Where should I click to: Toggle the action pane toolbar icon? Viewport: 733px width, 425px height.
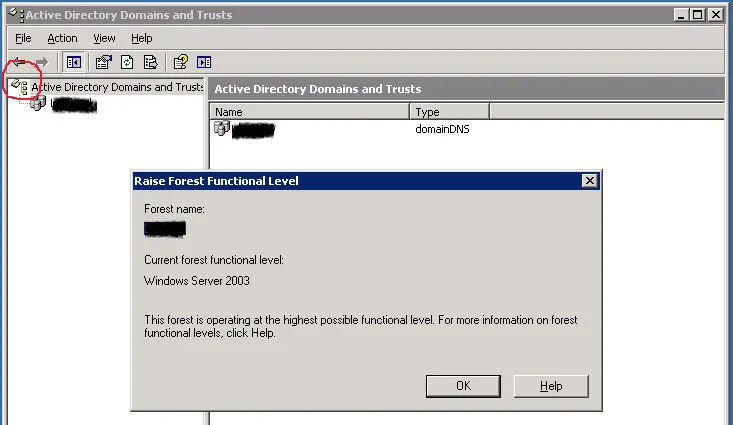pyautogui.click(x=204, y=62)
